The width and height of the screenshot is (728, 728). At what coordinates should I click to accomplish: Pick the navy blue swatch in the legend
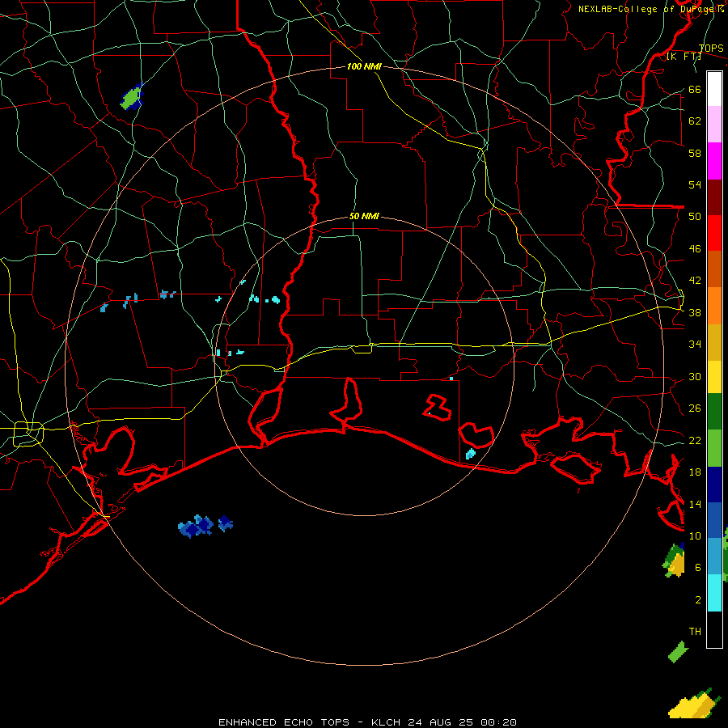point(714,485)
